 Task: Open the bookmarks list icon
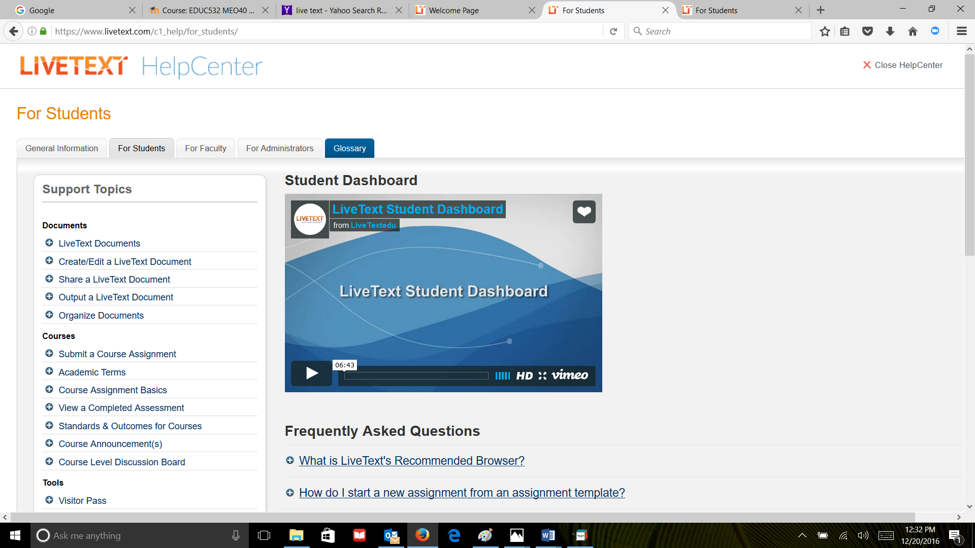click(845, 31)
